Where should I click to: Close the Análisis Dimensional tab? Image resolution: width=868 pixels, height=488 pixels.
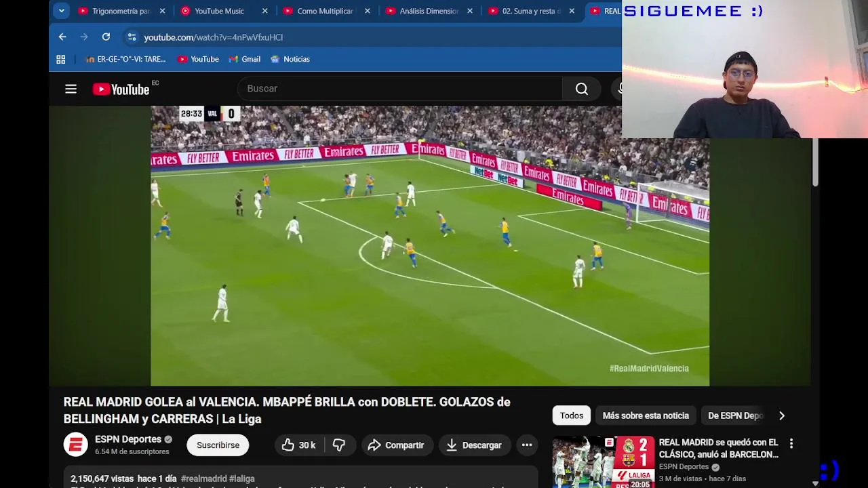tap(469, 11)
